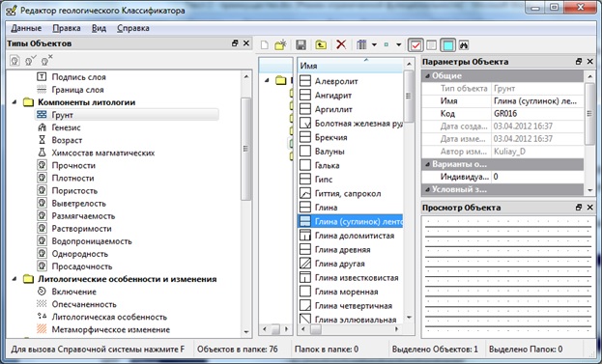Create a new folder using the toolbar
This screenshot has height=364, width=602.
pyautogui.click(x=280, y=44)
